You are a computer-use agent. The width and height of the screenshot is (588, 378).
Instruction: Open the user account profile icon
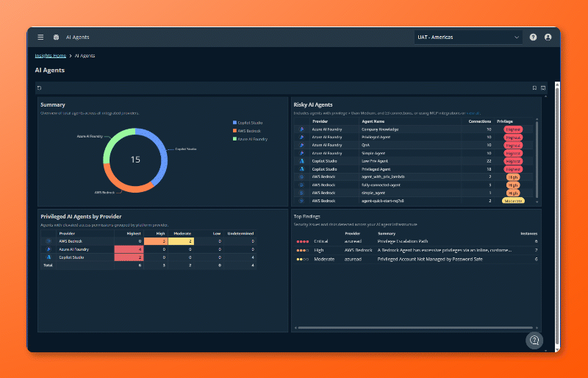pyautogui.click(x=548, y=38)
